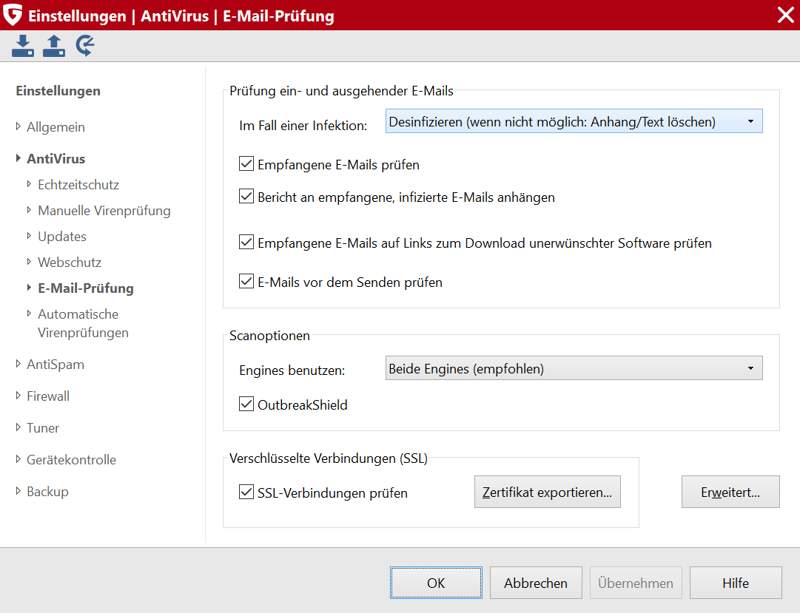The height and width of the screenshot is (613, 800).
Task: Expand the Firewall settings arrow
Action: click(x=18, y=396)
